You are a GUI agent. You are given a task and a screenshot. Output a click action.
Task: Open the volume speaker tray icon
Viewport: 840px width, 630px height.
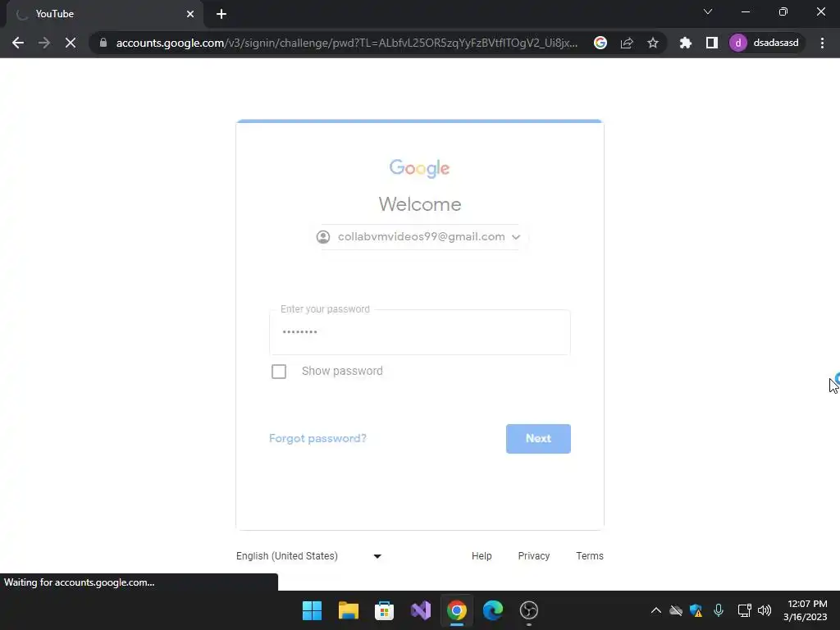pos(765,610)
